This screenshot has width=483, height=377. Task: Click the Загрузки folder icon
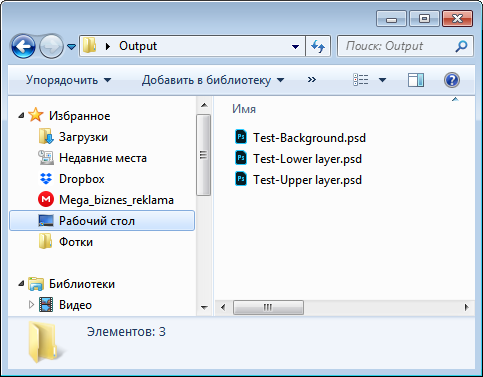pyautogui.click(x=46, y=137)
